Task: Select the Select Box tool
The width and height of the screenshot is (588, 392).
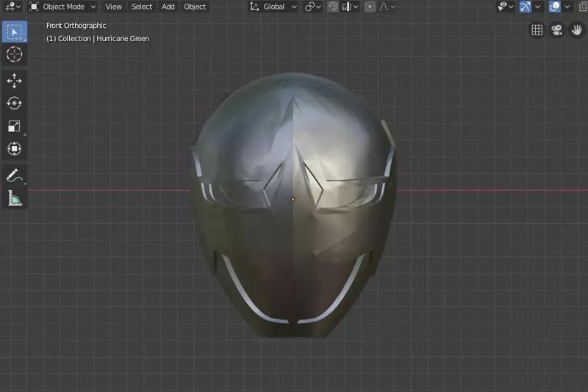Action: click(14, 32)
